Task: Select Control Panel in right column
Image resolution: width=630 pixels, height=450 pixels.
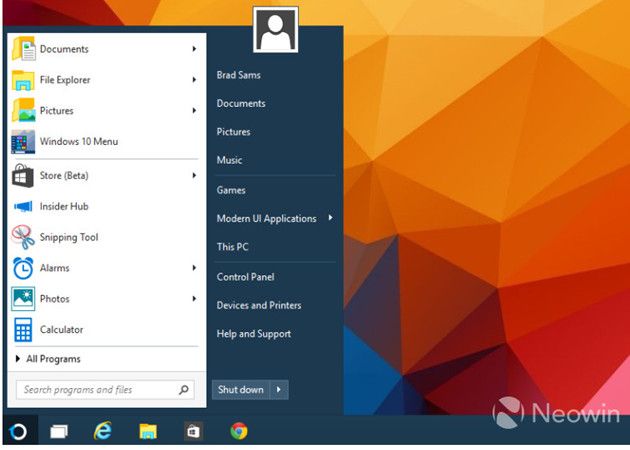Action: (x=245, y=277)
